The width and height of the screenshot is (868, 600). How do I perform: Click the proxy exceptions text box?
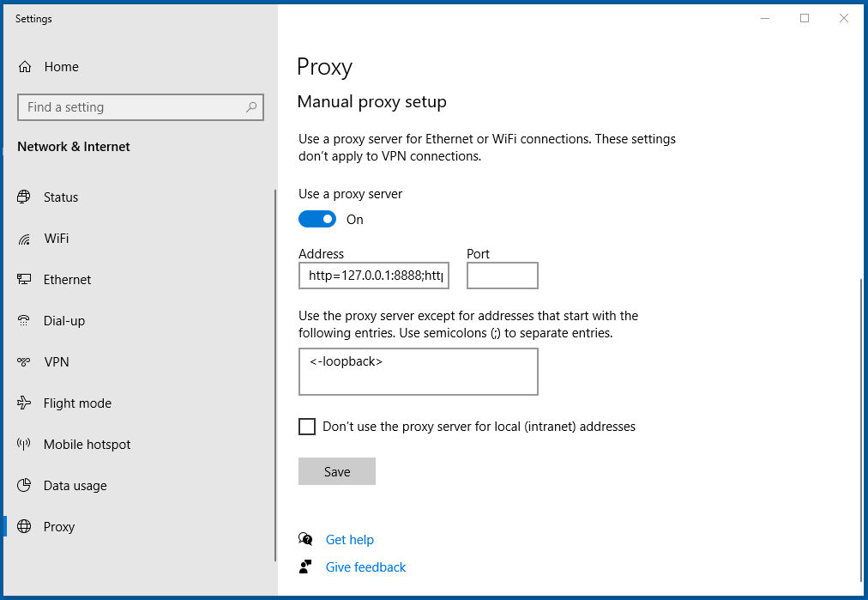coord(419,372)
